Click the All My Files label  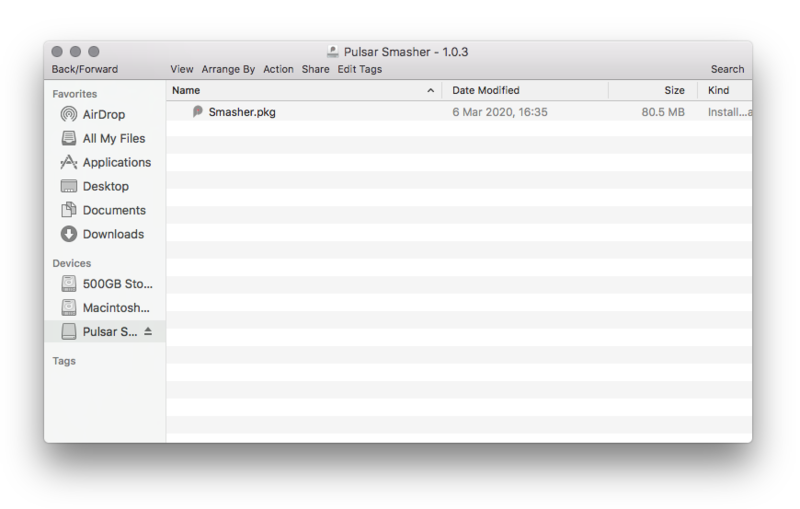pyautogui.click(x=114, y=138)
